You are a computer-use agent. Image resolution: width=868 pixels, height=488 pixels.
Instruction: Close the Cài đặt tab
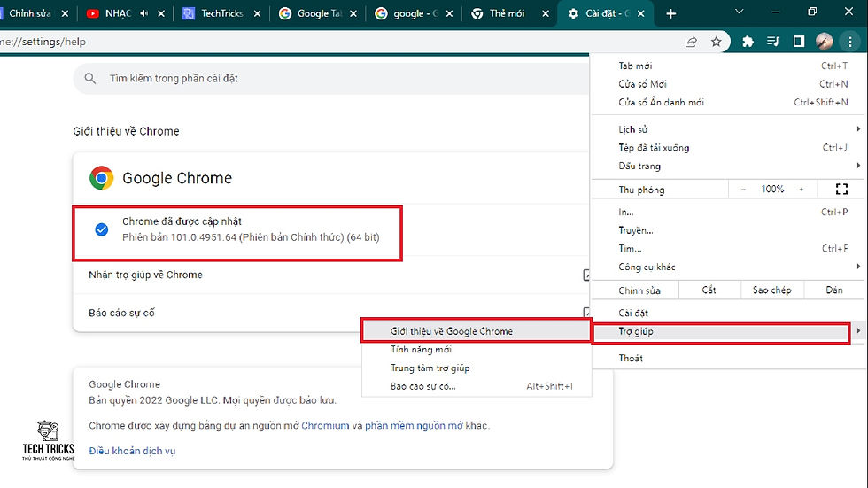641,14
